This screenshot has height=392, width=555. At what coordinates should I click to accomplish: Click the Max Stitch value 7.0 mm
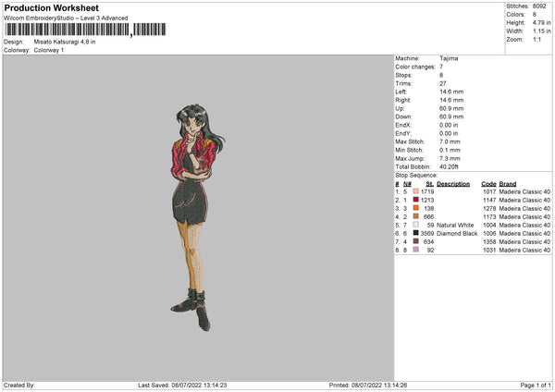click(450, 141)
